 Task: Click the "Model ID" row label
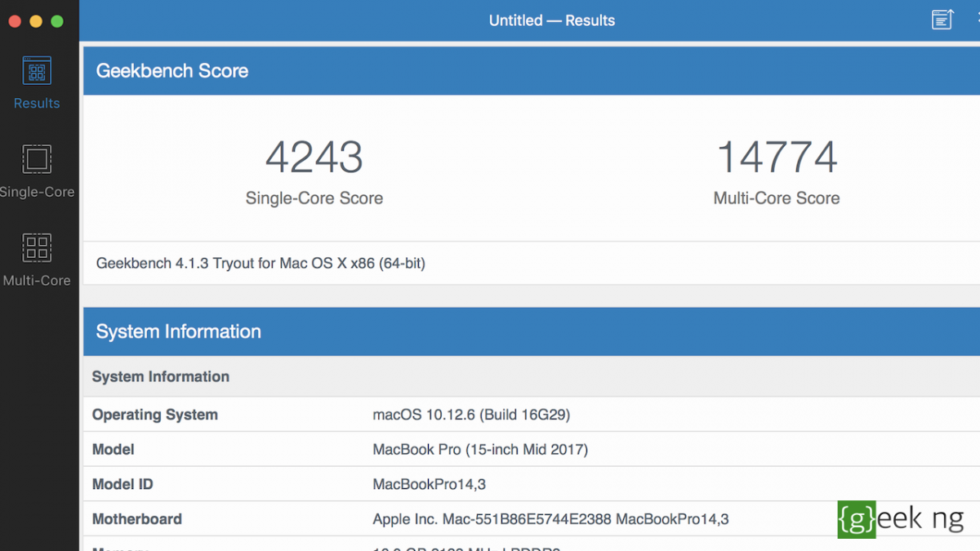[x=122, y=485]
